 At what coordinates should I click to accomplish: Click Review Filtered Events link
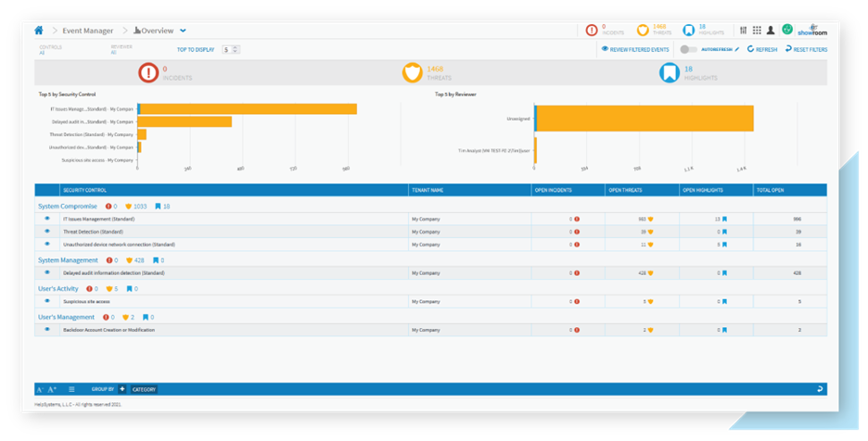pyautogui.click(x=636, y=49)
